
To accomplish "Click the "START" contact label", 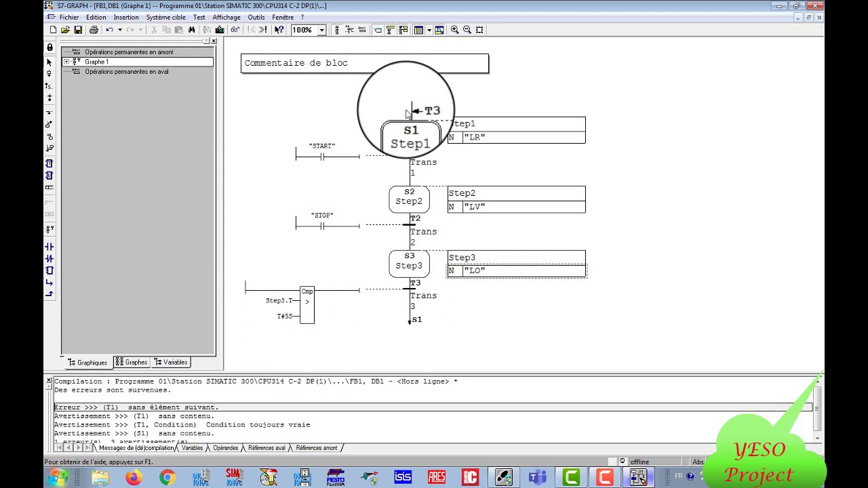I will click(322, 146).
